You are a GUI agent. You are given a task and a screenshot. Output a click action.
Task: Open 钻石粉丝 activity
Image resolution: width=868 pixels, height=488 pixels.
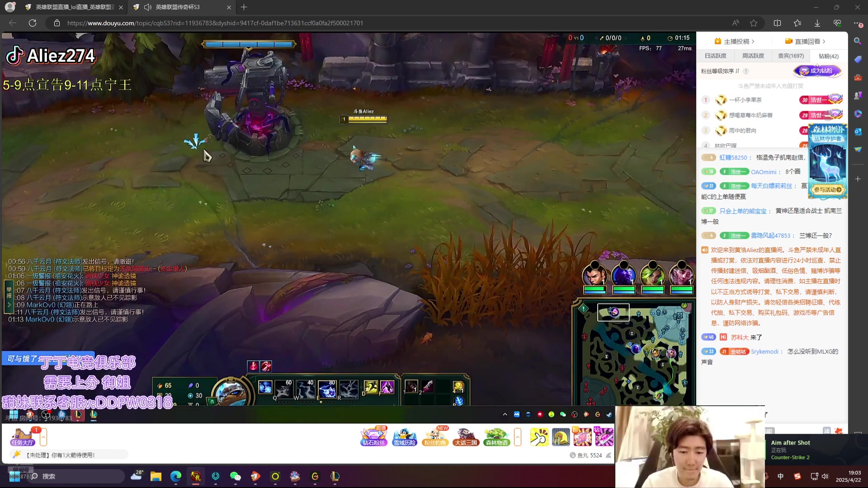374,436
